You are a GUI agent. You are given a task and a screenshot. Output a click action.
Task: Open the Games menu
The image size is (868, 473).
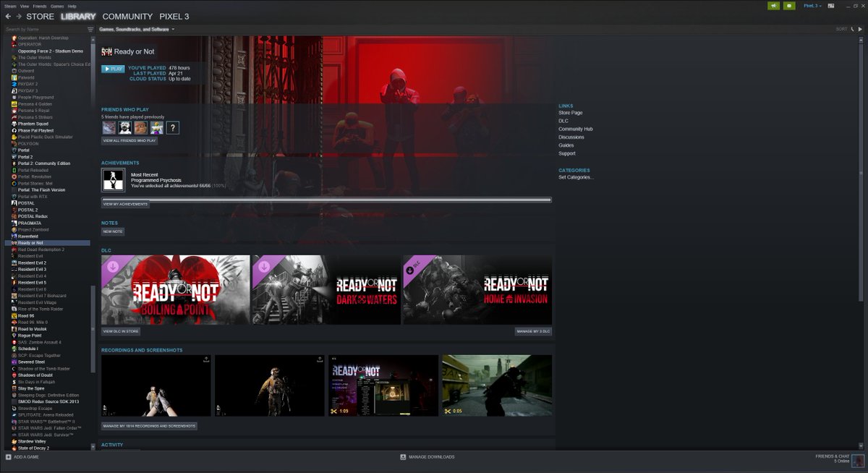[56, 6]
